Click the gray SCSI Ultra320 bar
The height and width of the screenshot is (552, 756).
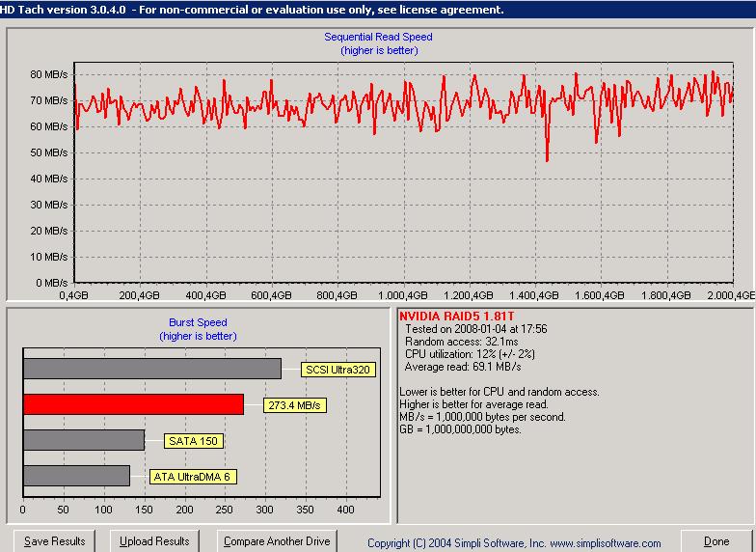point(152,369)
